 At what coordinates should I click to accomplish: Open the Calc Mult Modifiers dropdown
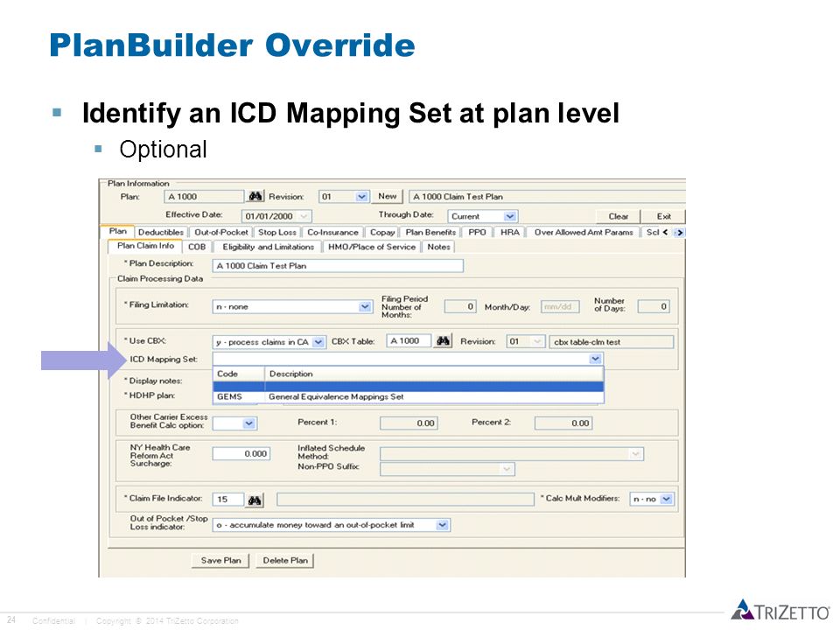pos(667,499)
